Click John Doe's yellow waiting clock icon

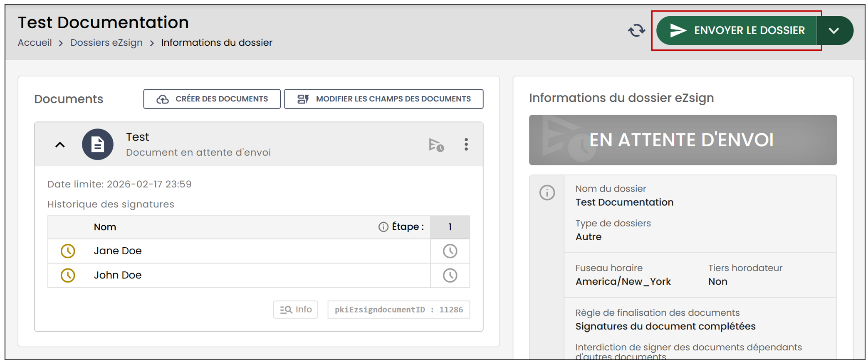click(68, 275)
